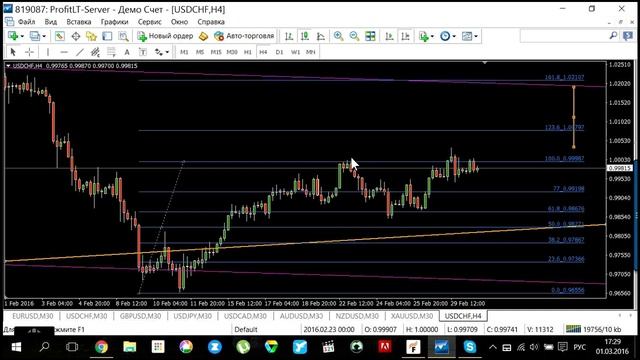The width and height of the screenshot is (640, 360).
Task: Pick the horizontal line drawing tool
Action: 64,52
